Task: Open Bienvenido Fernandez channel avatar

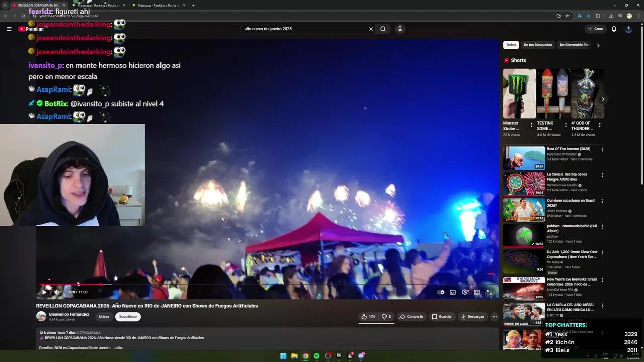Action: pos(41,316)
